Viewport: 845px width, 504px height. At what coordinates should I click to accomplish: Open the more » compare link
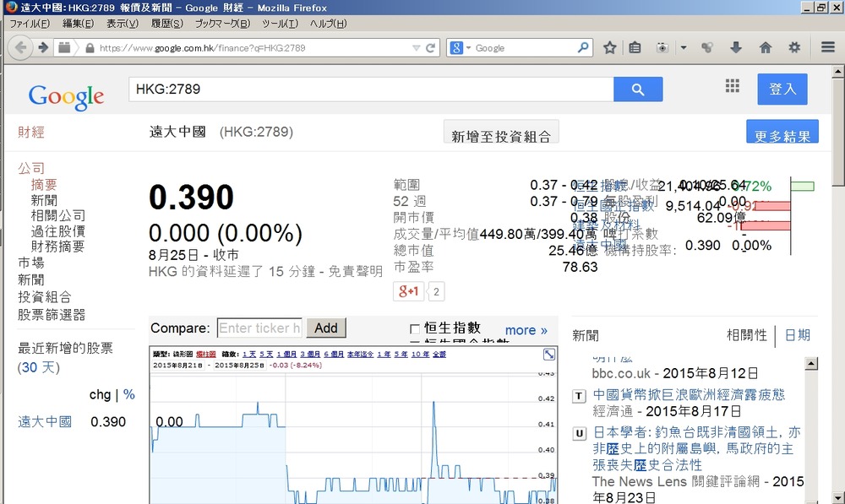pyautogui.click(x=526, y=330)
